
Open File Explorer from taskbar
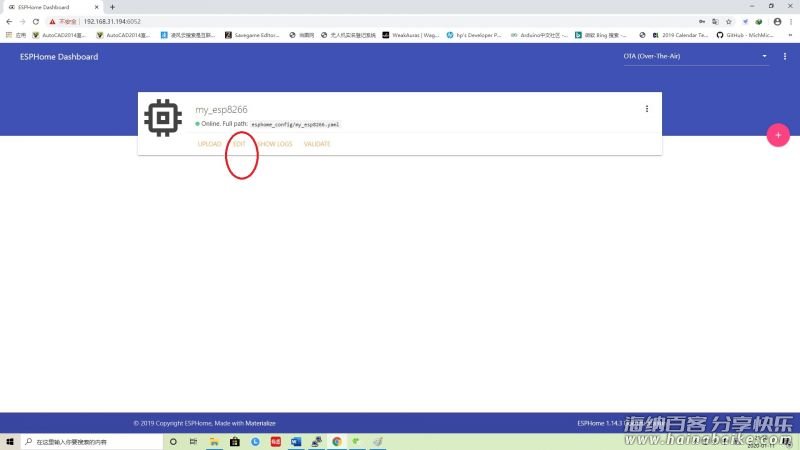(x=214, y=441)
